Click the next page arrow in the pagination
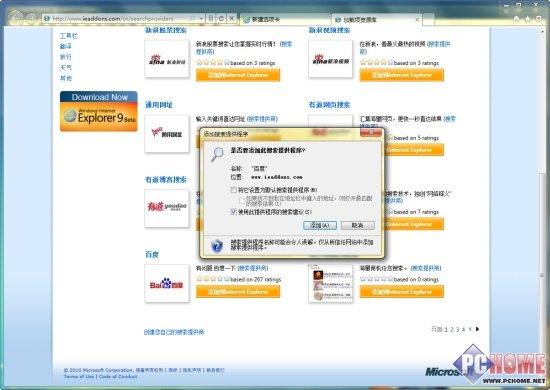The image size is (550, 390). point(477,329)
